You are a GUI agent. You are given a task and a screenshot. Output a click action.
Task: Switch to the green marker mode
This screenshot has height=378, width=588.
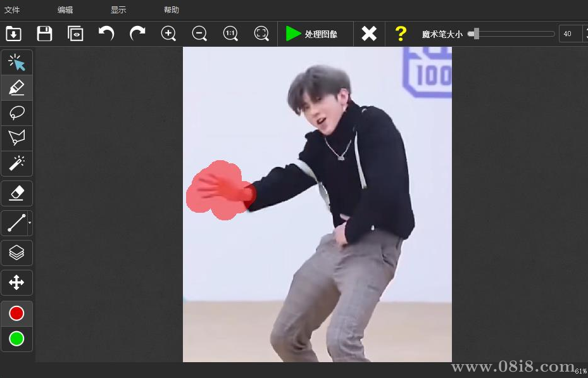coord(16,339)
